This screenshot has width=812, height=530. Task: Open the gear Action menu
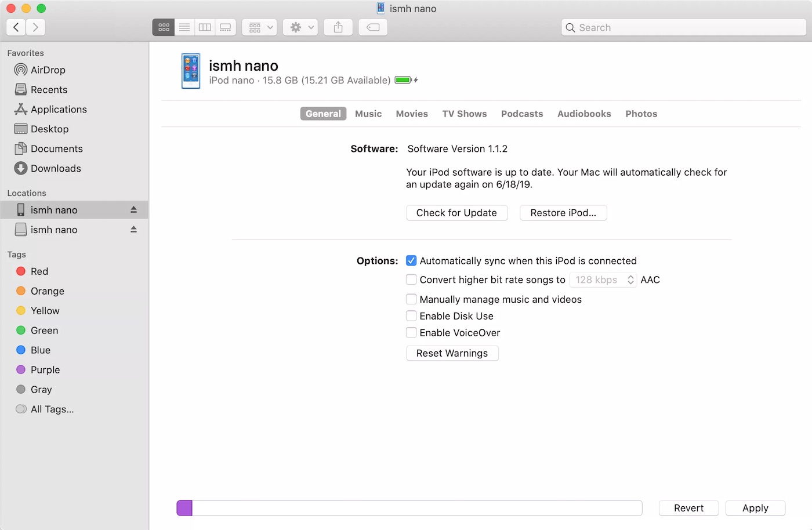[300, 27]
